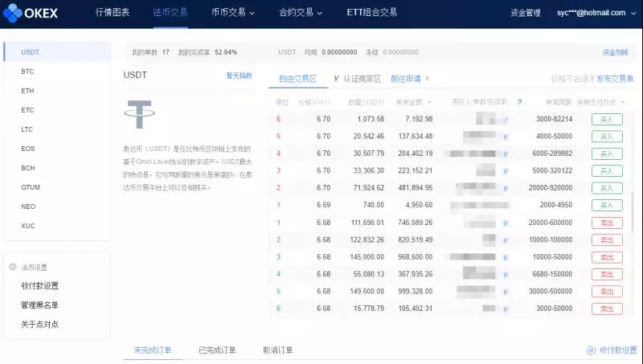Select USDT in the coin sidebar
This screenshot has width=643, height=364.
57,52
